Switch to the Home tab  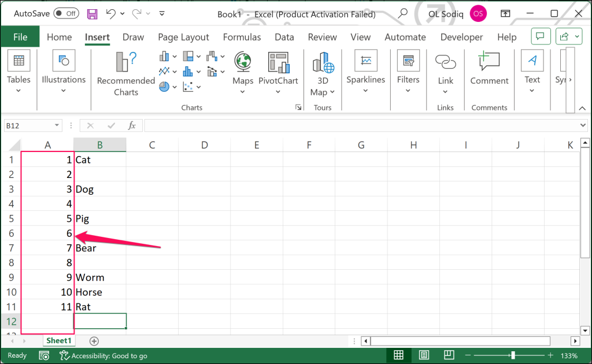[60, 37]
